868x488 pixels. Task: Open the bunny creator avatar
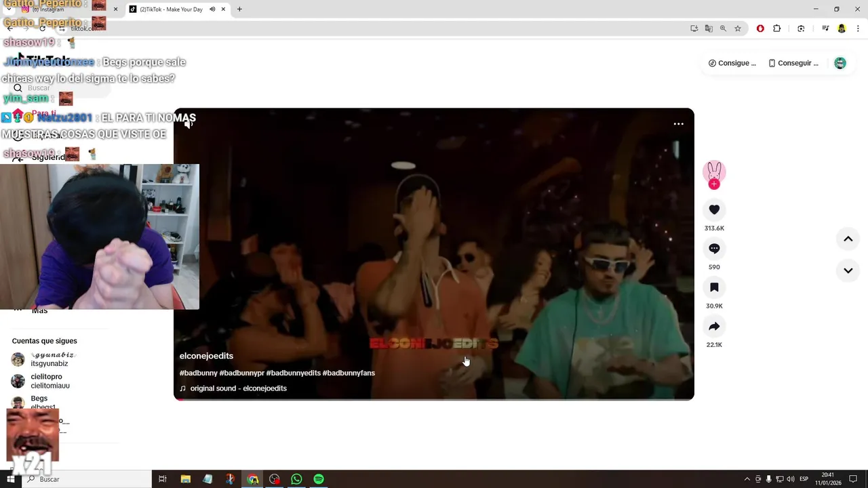(x=714, y=171)
